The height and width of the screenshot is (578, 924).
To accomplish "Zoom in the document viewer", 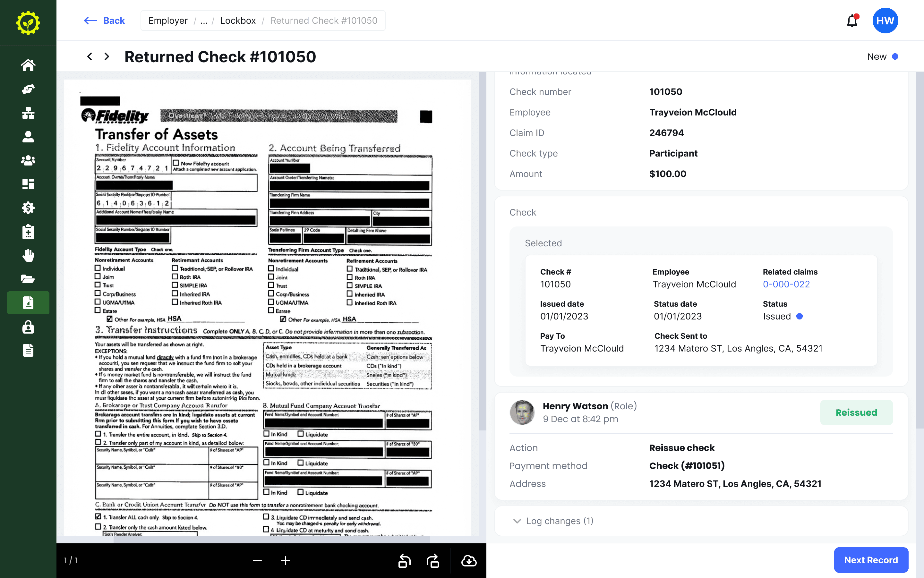I will [x=286, y=561].
